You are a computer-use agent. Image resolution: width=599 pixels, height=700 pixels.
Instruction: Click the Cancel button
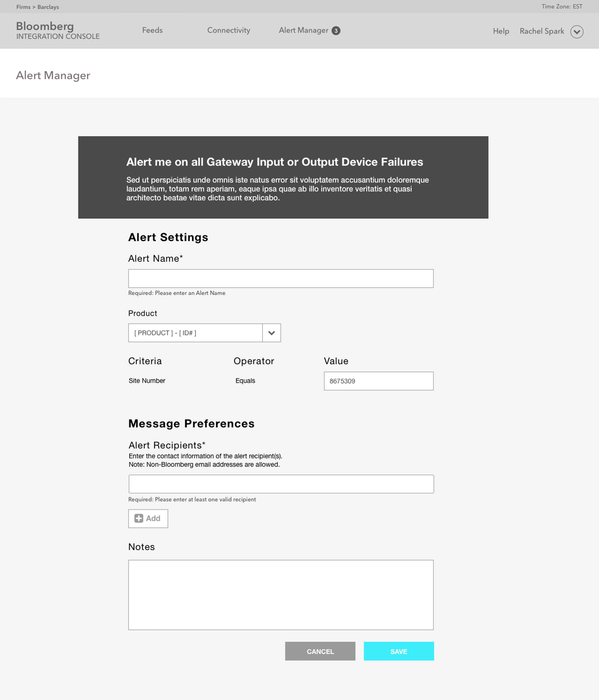(320, 651)
